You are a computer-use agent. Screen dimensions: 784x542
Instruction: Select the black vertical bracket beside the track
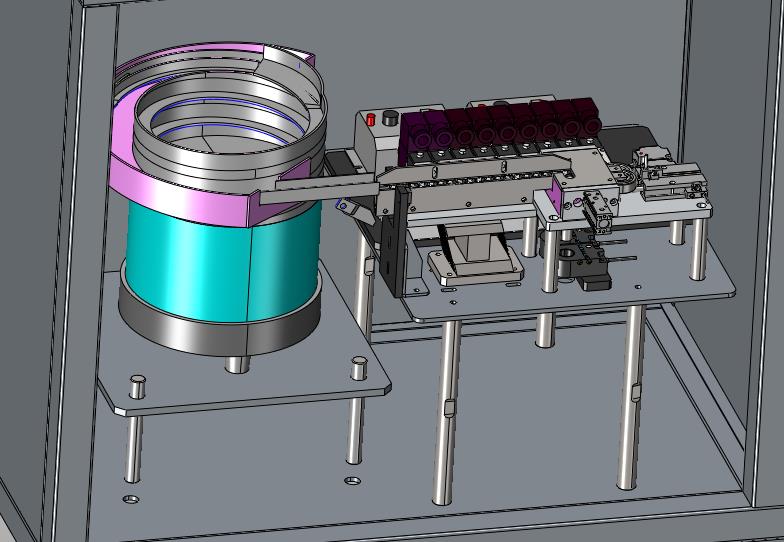394,240
